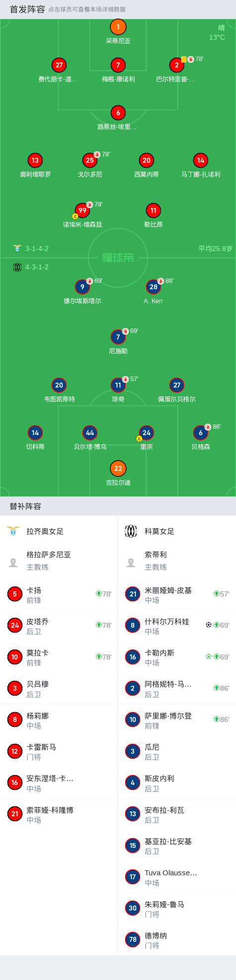Open substitute 什科尔万科娃 who scored

[x=177, y=626]
